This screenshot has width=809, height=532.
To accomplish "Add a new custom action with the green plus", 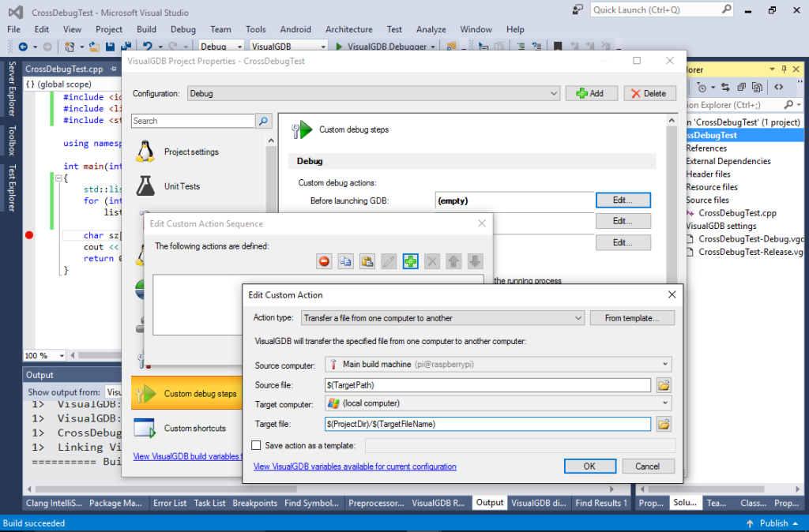I will pos(409,260).
